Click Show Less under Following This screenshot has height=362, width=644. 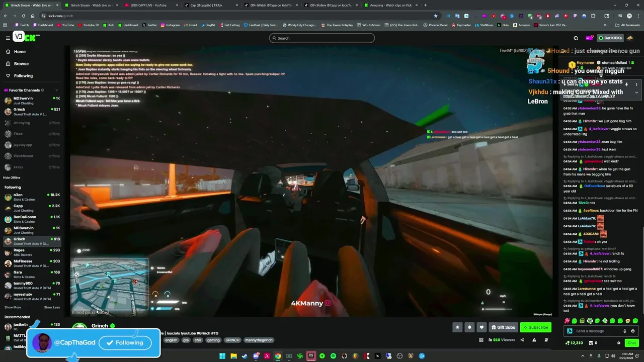(52, 307)
